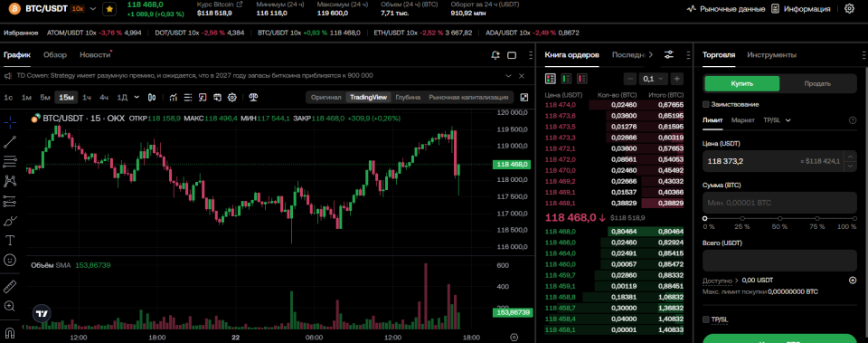This screenshot has width=868, height=343.
Task: Select the 1ч timeframe
Action: coord(87,98)
